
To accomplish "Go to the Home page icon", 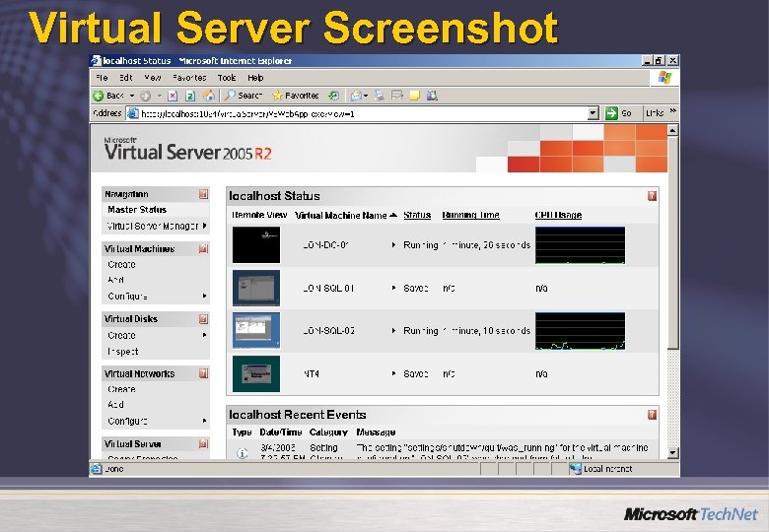I will [x=208, y=95].
